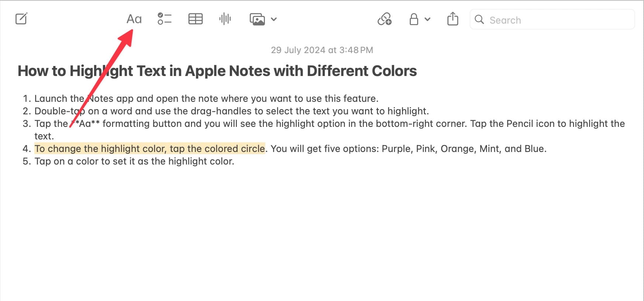Start audio recording with waveform icon
Image resolution: width=644 pixels, height=301 pixels.
point(225,19)
